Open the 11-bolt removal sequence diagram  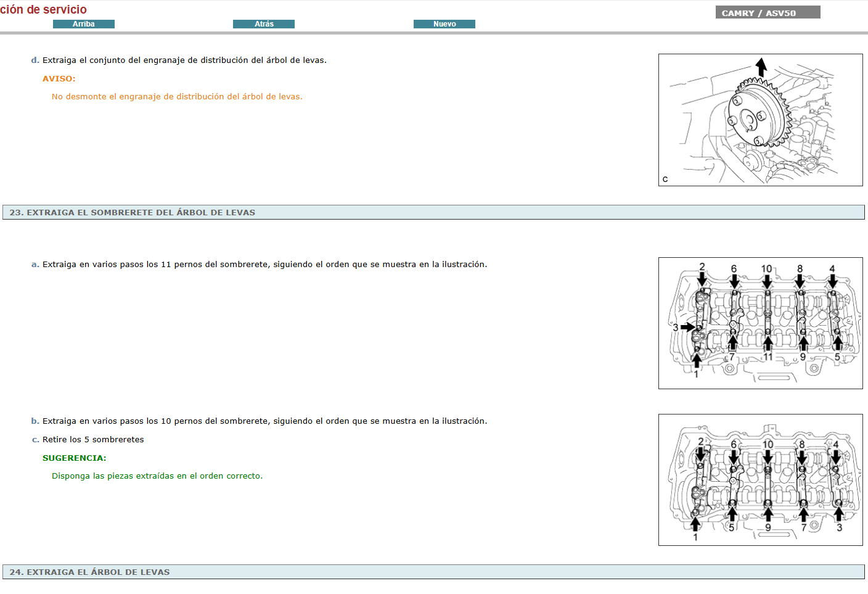[x=761, y=323]
